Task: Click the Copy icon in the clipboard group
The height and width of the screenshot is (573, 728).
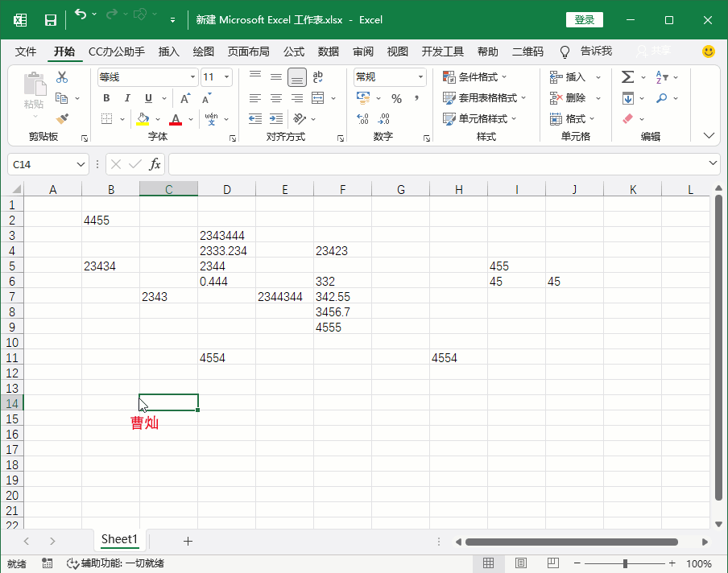Action: pos(62,98)
